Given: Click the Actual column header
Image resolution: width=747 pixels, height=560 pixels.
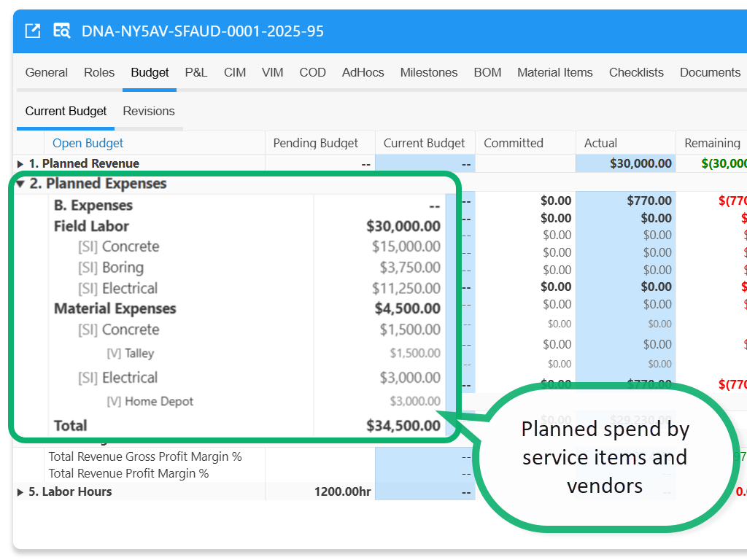Looking at the screenshot, I should coord(601,143).
